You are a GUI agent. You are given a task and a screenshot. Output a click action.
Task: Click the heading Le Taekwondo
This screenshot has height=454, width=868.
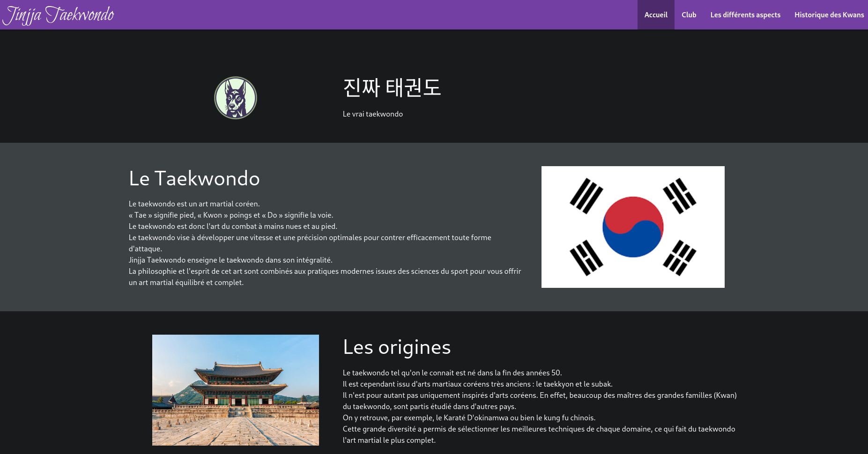[194, 178]
